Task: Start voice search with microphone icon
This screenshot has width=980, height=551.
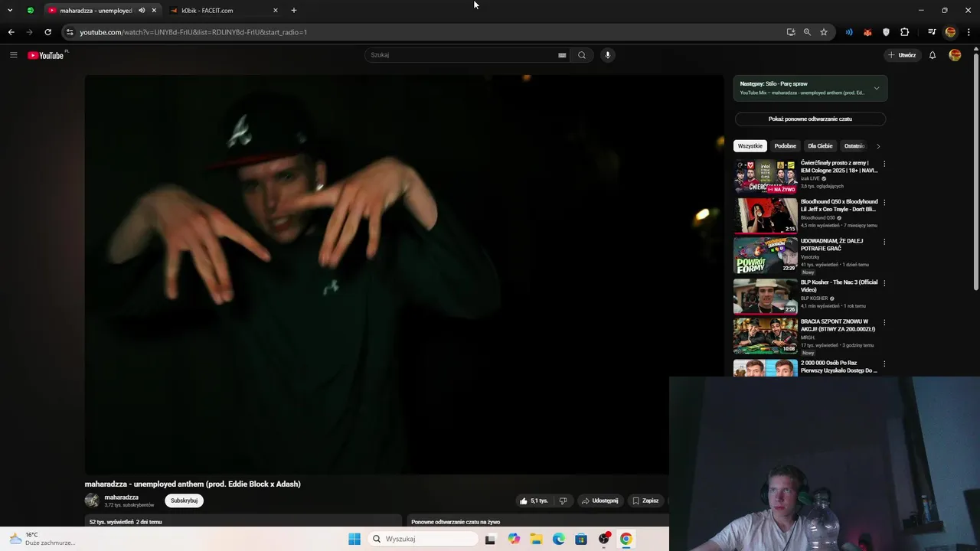Action: [608, 55]
